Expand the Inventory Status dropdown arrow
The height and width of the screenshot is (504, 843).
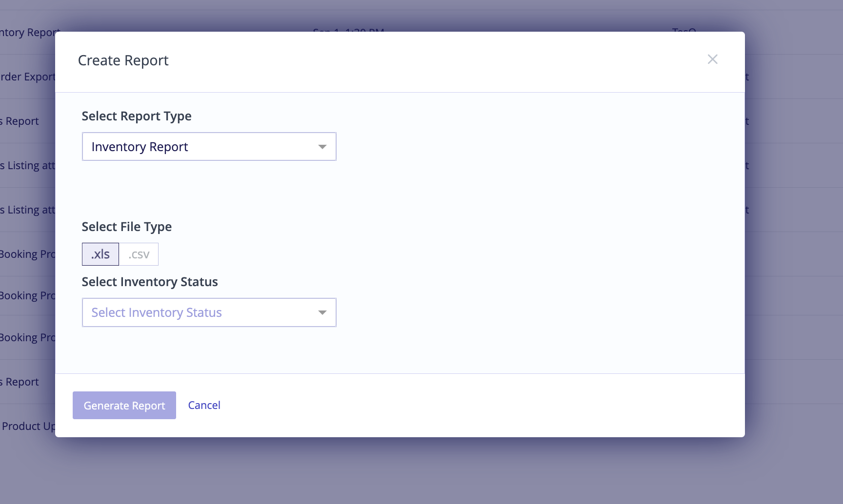[322, 312]
